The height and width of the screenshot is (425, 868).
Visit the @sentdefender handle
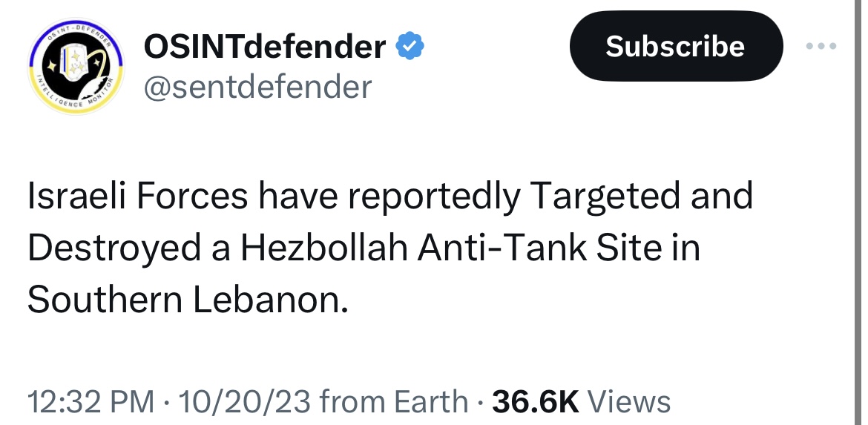257,87
